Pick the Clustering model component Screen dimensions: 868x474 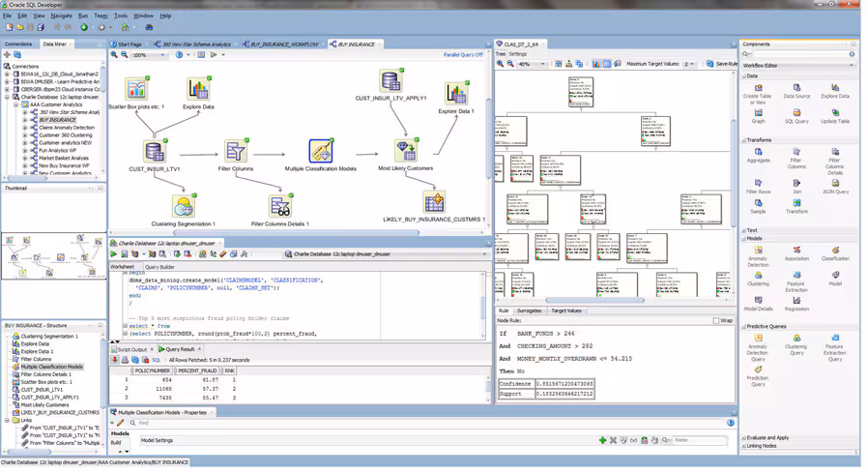758,279
